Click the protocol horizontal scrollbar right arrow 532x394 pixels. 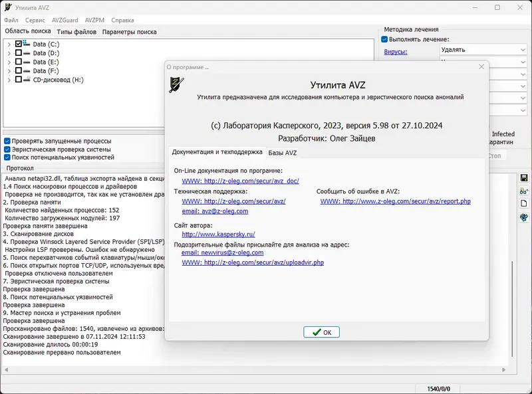point(504,369)
